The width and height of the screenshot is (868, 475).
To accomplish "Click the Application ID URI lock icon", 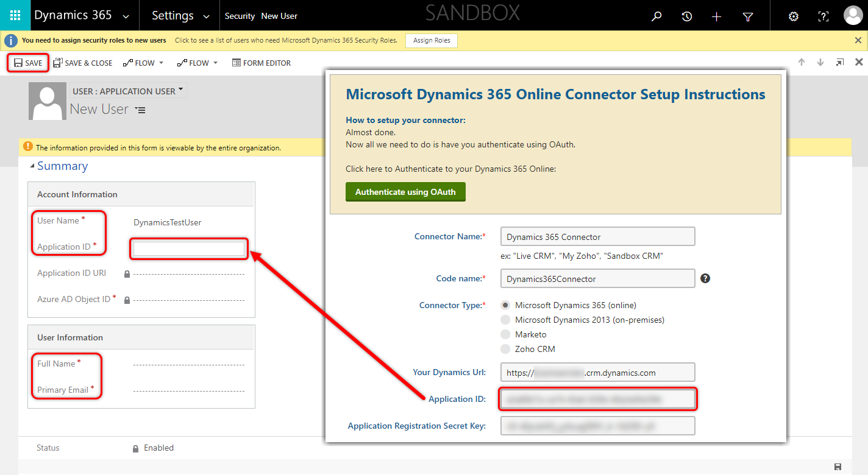I will (127, 274).
